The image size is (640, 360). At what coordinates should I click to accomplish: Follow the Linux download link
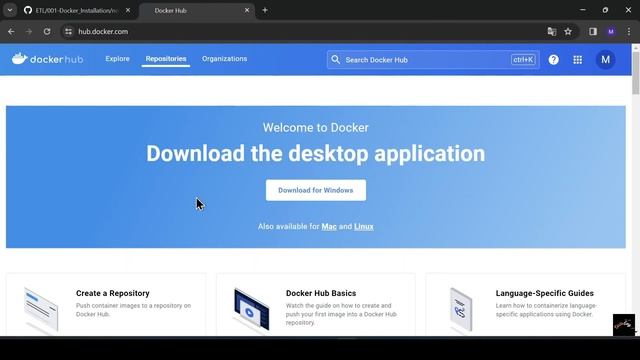pos(364,227)
